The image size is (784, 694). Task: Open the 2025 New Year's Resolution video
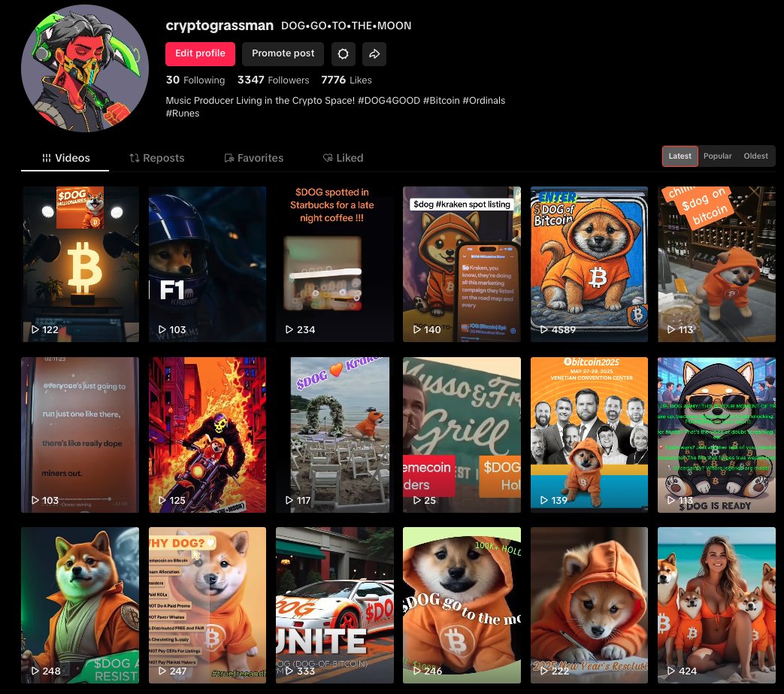(589, 605)
